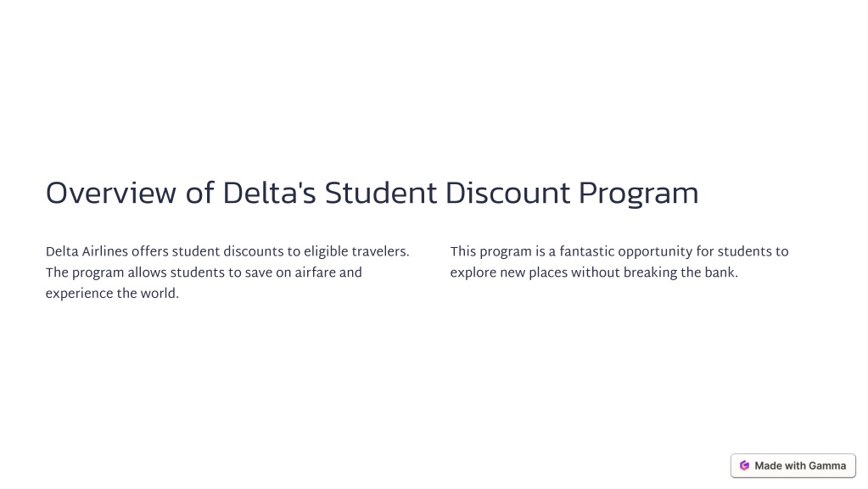This screenshot has height=489, width=868.
Task: Click the word airfare in the left paragraph
Action: coord(316,273)
